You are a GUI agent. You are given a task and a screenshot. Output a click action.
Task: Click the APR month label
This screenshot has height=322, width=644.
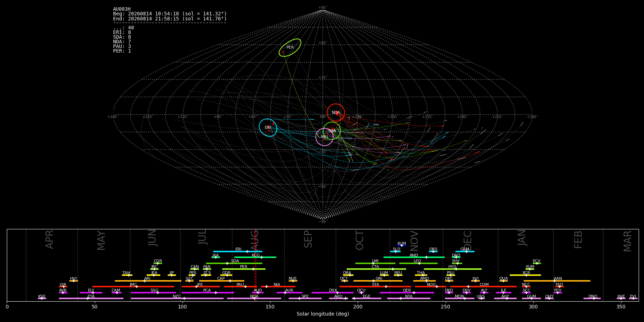50,239
